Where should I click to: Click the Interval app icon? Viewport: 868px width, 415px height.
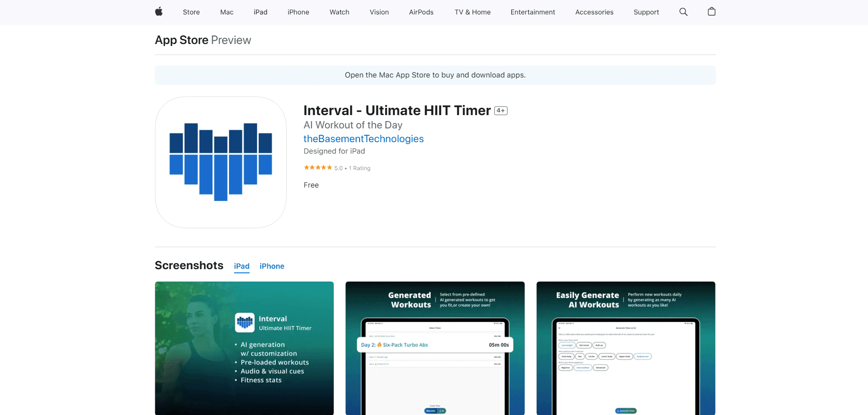[x=220, y=162]
